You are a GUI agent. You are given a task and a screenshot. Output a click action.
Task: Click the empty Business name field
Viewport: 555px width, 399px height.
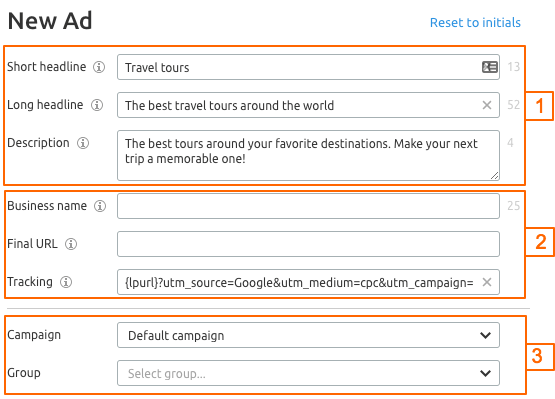pyautogui.click(x=308, y=206)
